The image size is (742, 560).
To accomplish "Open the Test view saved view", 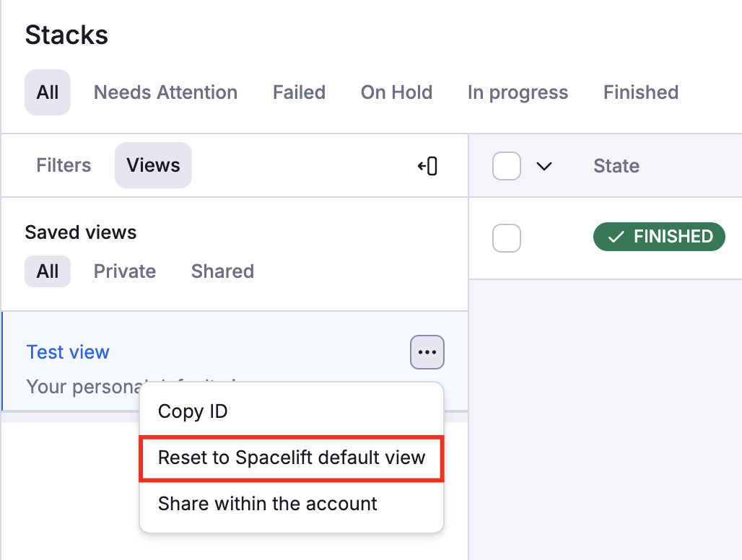I will click(x=67, y=351).
